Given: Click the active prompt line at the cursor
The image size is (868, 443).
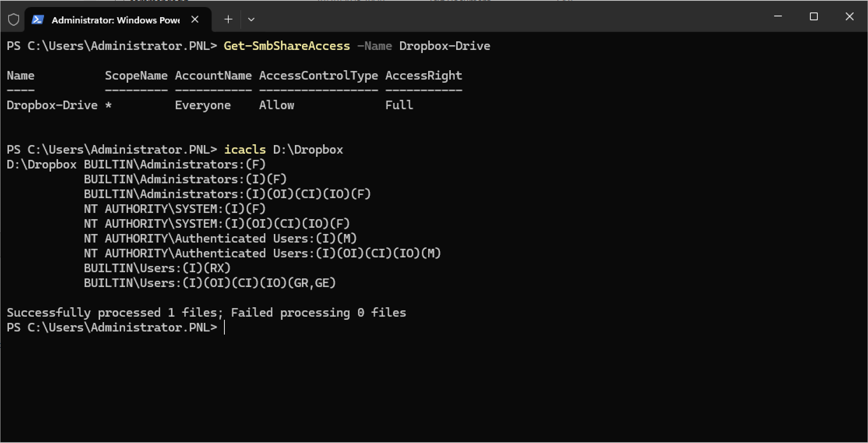Looking at the screenshot, I should pyautogui.click(x=225, y=328).
